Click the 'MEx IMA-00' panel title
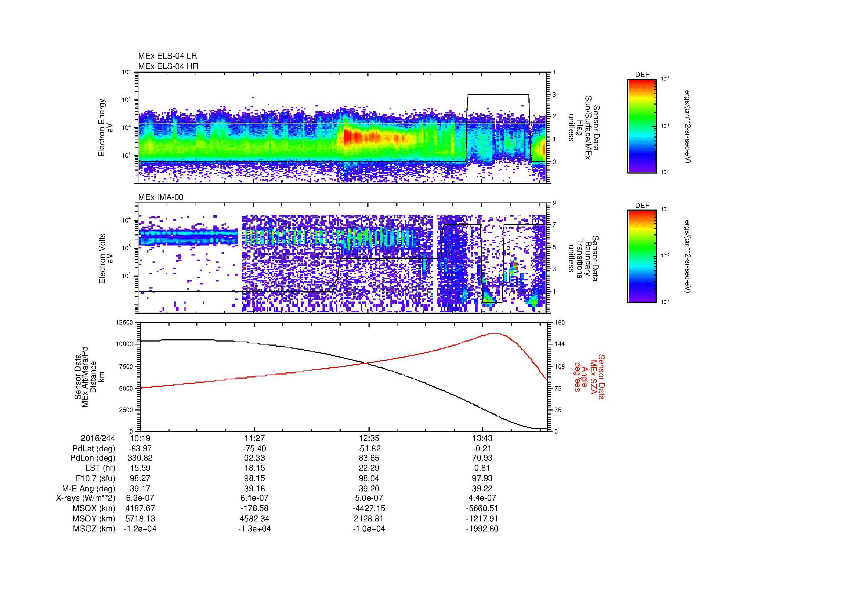The width and height of the screenshot is (868, 613). pyautogui.click(x=161, y=197)
